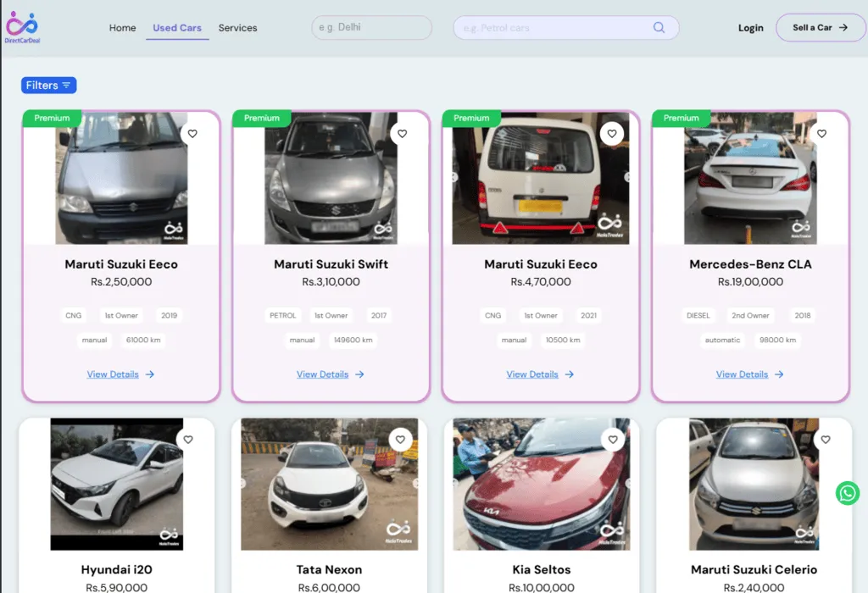This screenshot has width=868, height=593.
Task: Click the "automatic" transmission tag
Action: click(x=722, y=341)
